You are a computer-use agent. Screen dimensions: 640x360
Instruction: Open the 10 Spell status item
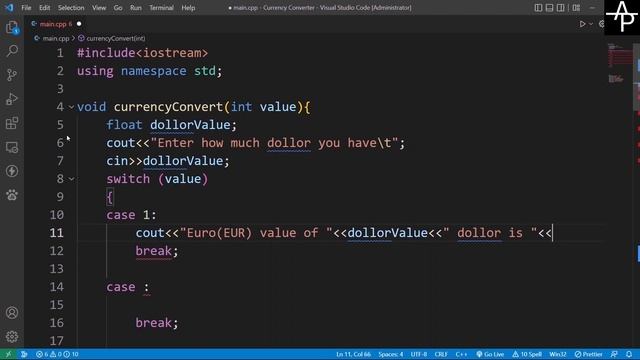527,354
